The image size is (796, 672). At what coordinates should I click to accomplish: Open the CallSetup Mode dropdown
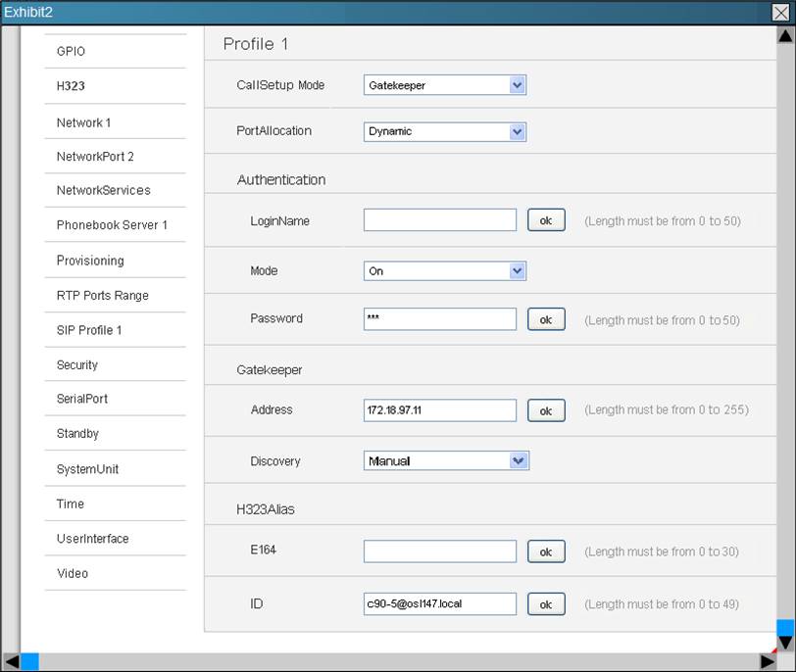(x=518, y=85)
